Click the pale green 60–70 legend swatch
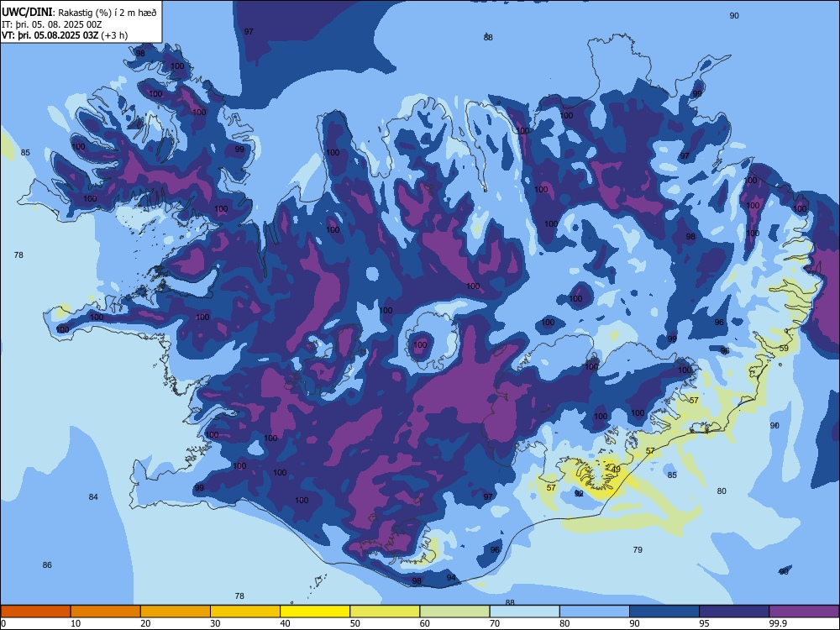Viewport: 840px width, 630px height. 454,612
